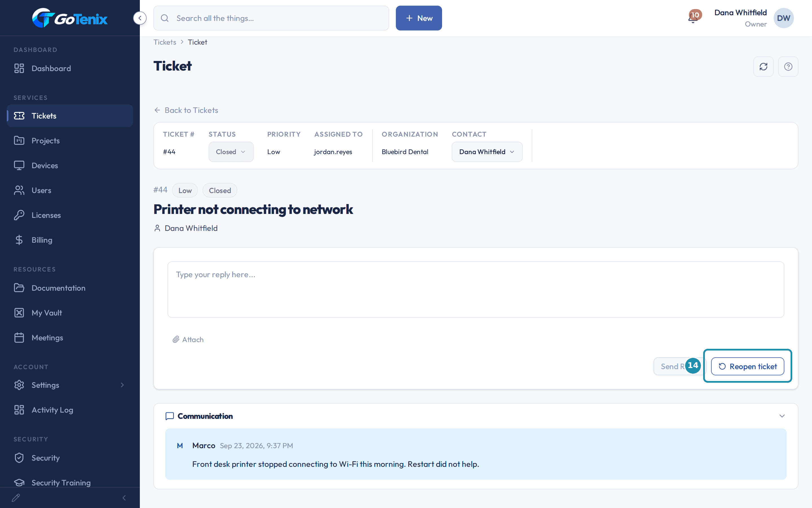Click the Low priority badge
Screen dimensions: 812x508
click(185, 190)
